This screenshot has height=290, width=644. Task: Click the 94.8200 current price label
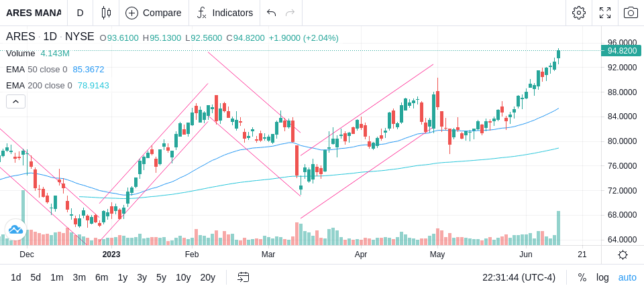click(x=622, y=51)
